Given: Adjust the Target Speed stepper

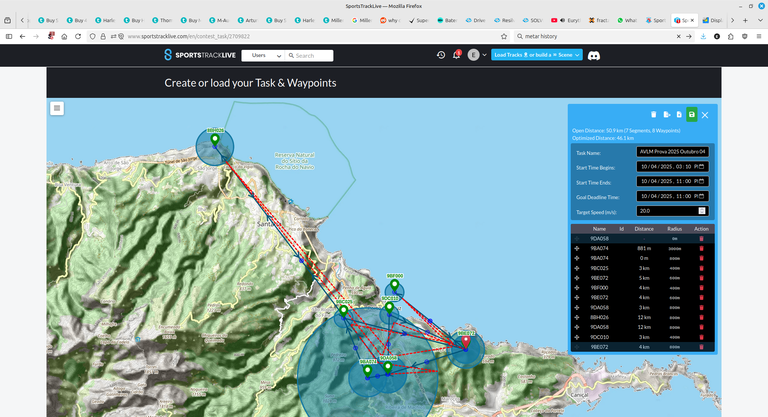Looking at the screenshot, I should coord(702,211).
